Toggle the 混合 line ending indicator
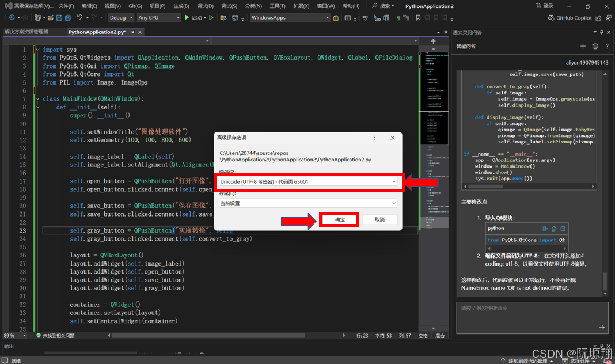This screenshot has width=615, height=364. 440,336
